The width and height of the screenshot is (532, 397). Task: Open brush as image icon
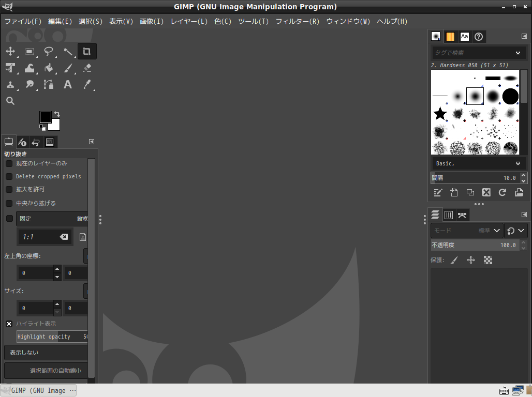pyautogui.click(x=519, y=193)
